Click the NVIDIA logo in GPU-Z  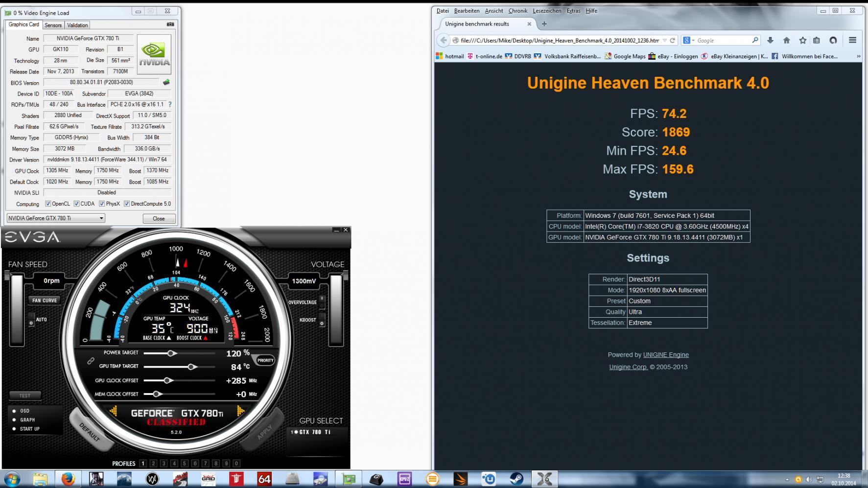[x=154, y=54]
